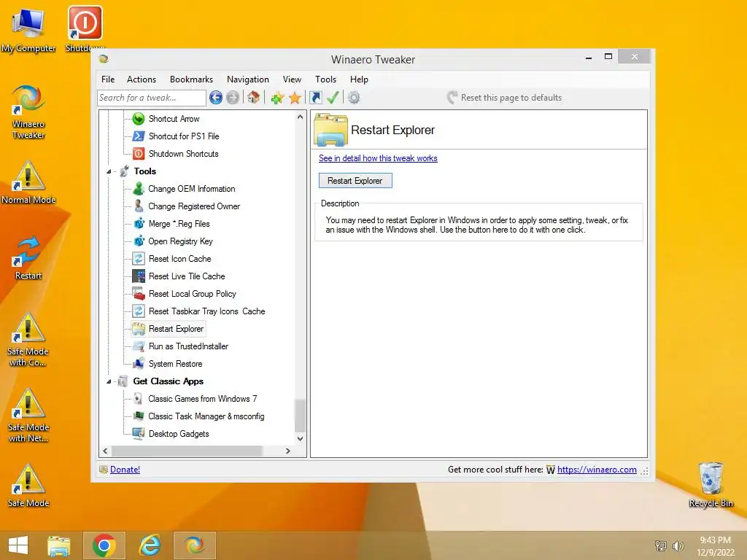Click the Merge *.Reg Files icon
Image resolution: width=747 pixels, height=560 pixels.
pos(138,224)
